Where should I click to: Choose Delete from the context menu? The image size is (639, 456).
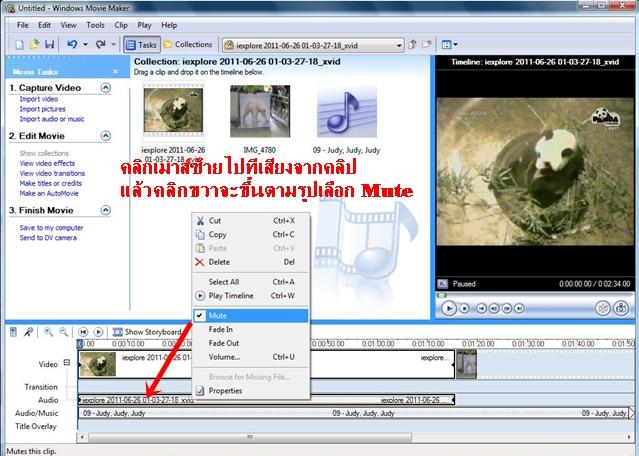coord(251,262)
